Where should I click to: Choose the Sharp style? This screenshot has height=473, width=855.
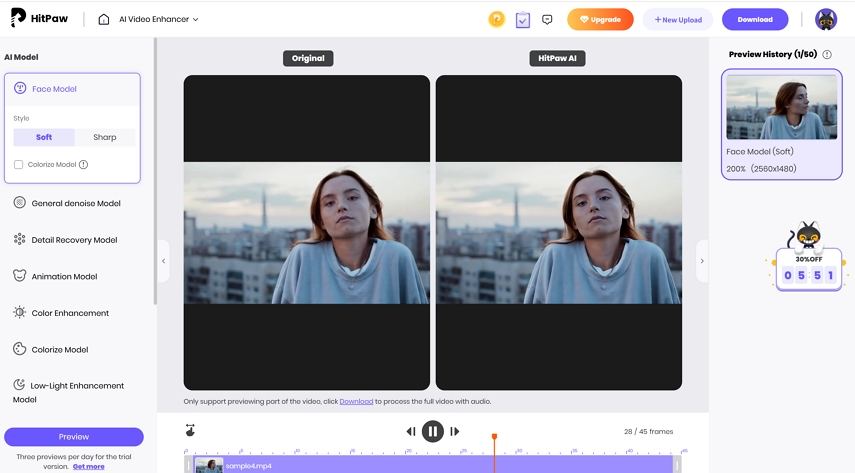[x=105, y=137]
